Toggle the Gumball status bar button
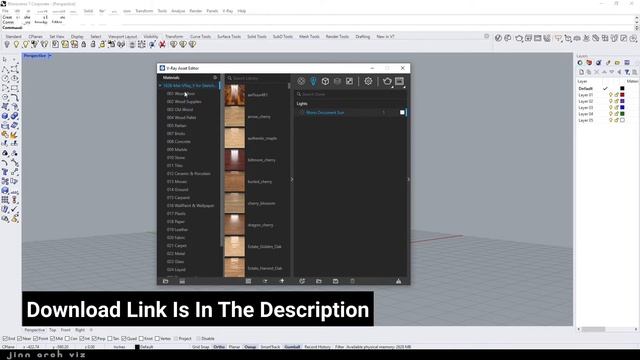Image resolution: width=640 pixels, height=360 pixels. pyautogui.click(x=292, y=347)
